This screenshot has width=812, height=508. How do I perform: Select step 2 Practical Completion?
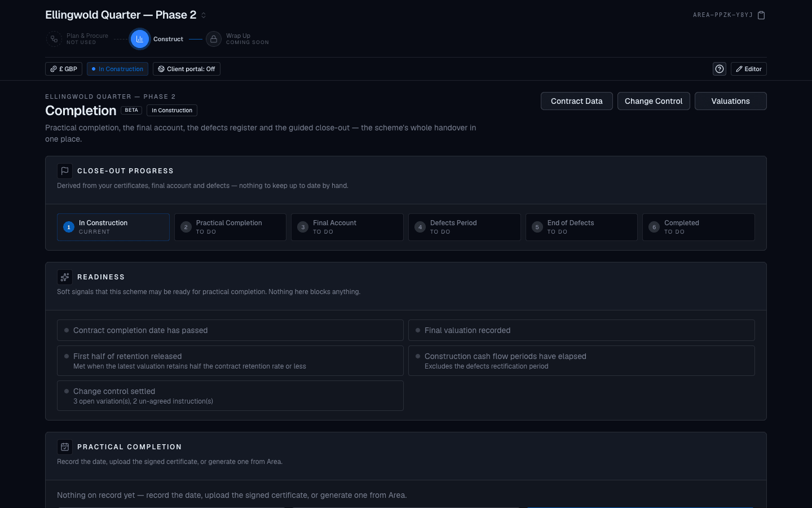(230, 227)
